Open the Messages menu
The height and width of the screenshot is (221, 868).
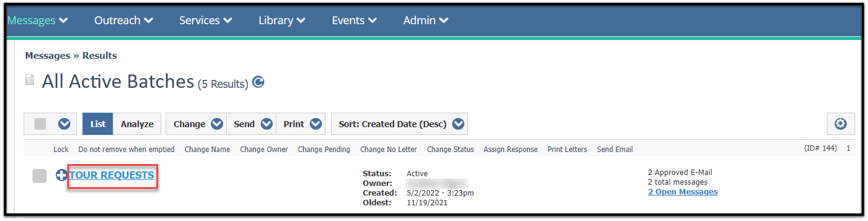38,20
